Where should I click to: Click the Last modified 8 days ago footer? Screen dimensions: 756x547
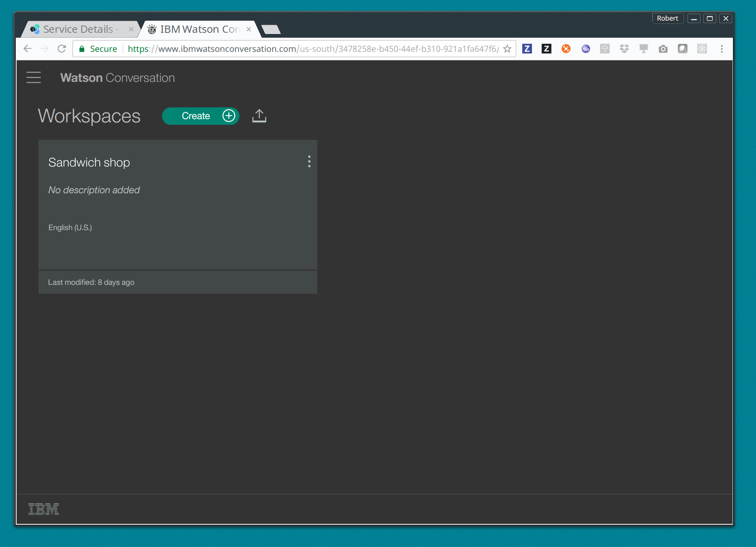[x=178, y=282]
